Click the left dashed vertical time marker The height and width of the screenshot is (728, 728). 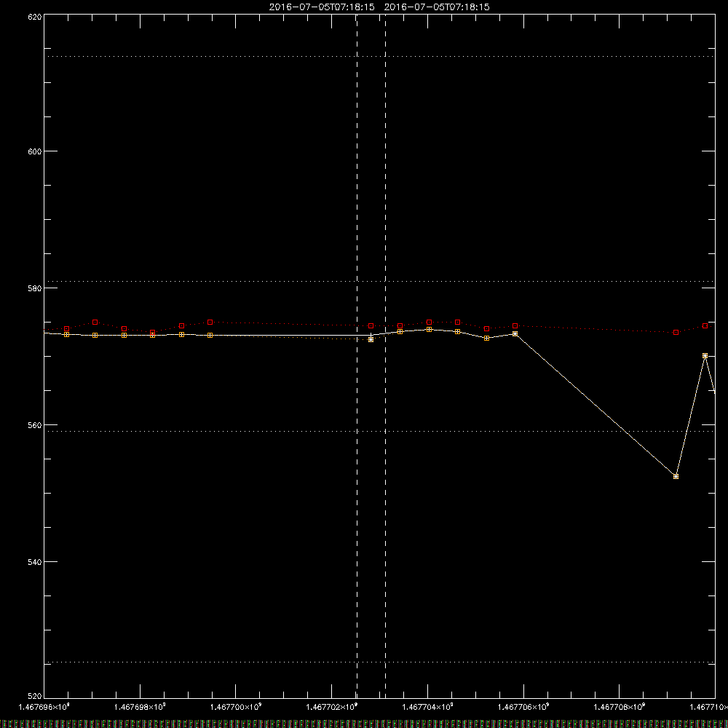point(357,355)
